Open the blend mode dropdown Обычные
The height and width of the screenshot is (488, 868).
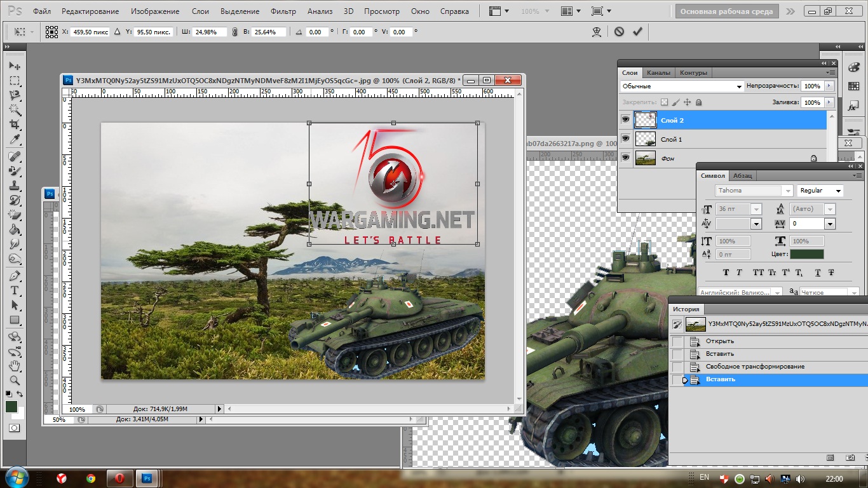point(682,86)
